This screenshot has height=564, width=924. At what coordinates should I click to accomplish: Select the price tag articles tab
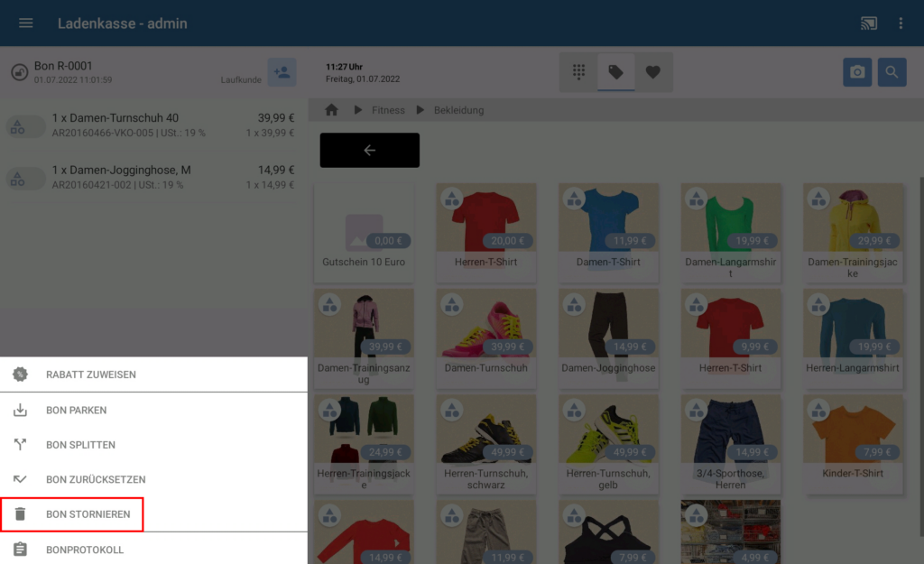coord(615,72)
